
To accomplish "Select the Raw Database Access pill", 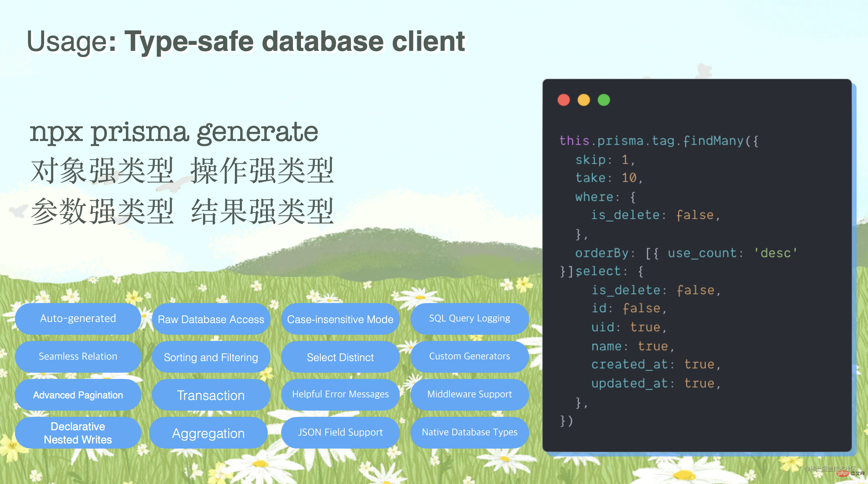I will 211,319.
